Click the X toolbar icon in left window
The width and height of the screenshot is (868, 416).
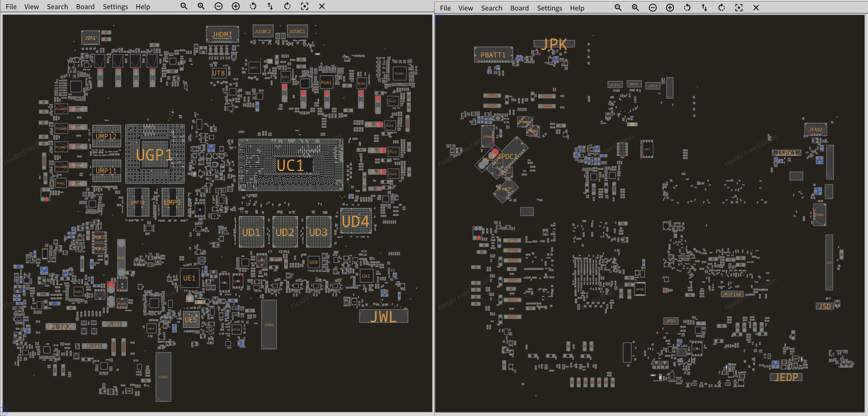click(x=322, y=6)
